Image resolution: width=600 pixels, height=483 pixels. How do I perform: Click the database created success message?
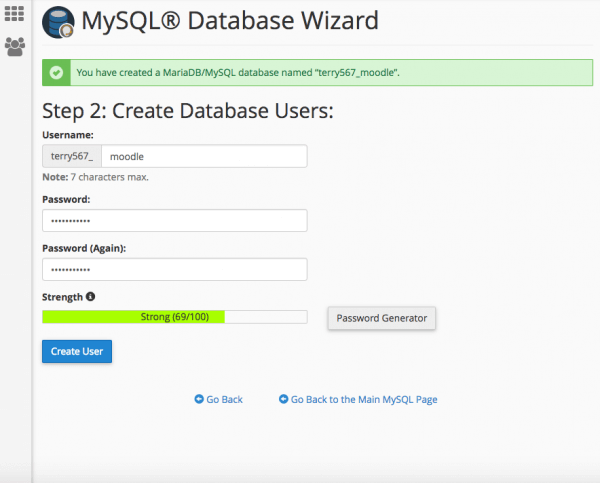click(318, 72)
